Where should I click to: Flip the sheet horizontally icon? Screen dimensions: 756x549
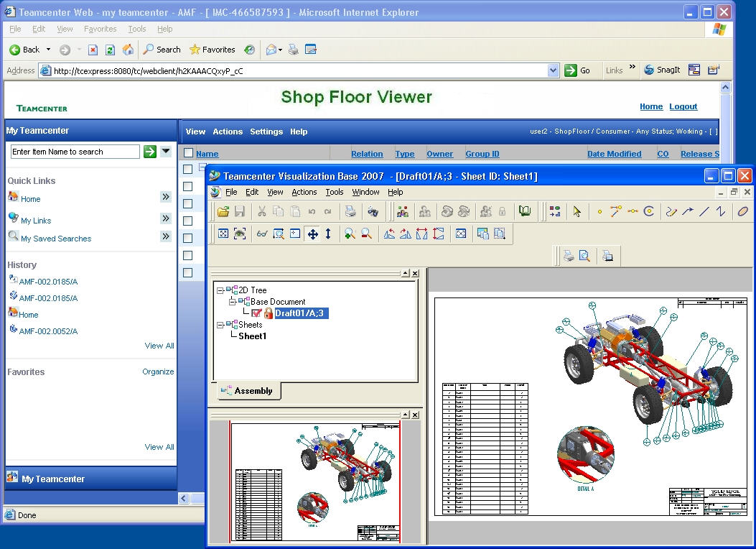click(422, 234)
